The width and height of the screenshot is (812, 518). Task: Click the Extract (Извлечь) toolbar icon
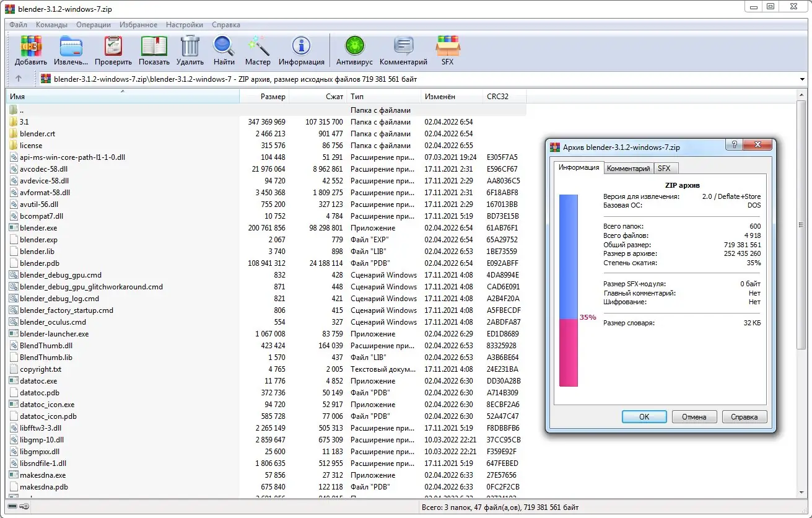[x=71, y=51]
